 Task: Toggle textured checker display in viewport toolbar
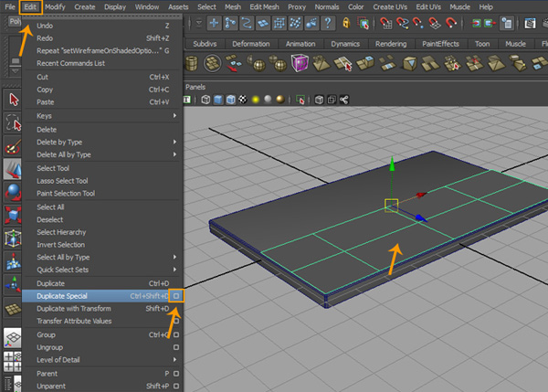click(245, 100)
